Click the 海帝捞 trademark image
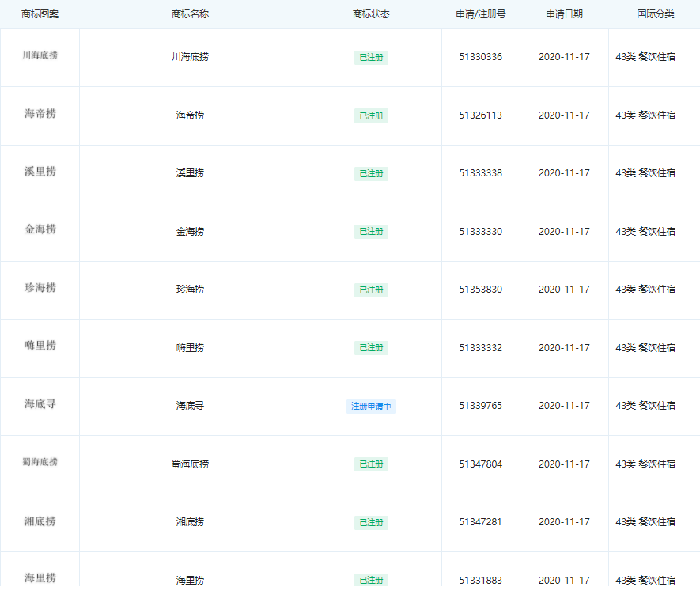This screenshot has width=700, height=602. pos(40,113)
